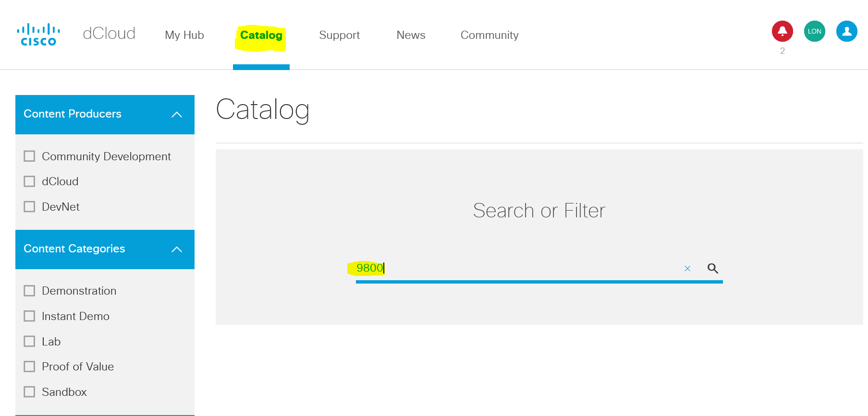Check the Proof of Value filter
The image size is (868, 416).
[30, 367]
